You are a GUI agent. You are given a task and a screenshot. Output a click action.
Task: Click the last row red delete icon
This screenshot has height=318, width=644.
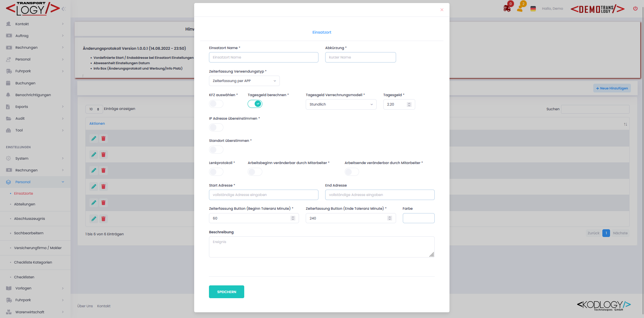[103, 219]
